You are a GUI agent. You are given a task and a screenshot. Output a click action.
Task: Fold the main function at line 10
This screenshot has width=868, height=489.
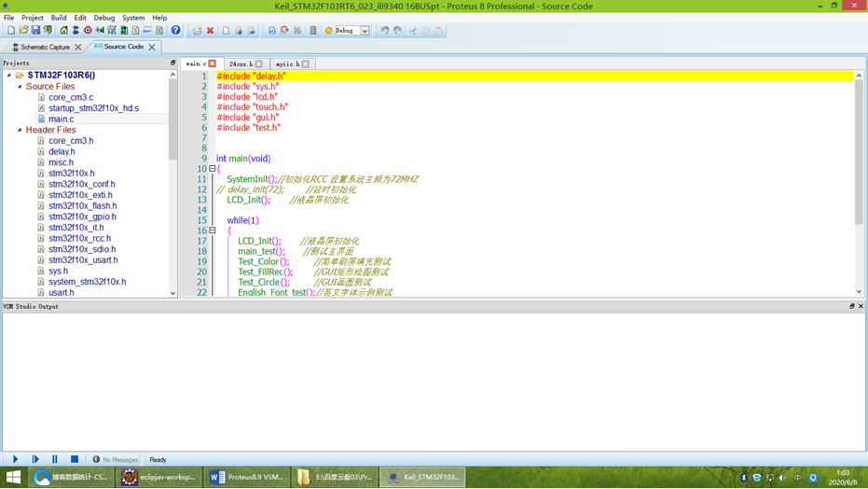tap(212, 168)
